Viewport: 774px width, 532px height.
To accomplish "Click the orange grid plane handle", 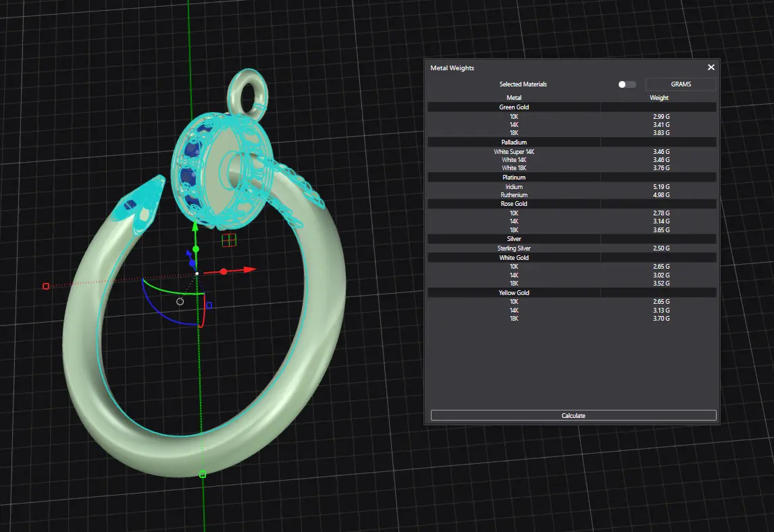I will 229,240.
